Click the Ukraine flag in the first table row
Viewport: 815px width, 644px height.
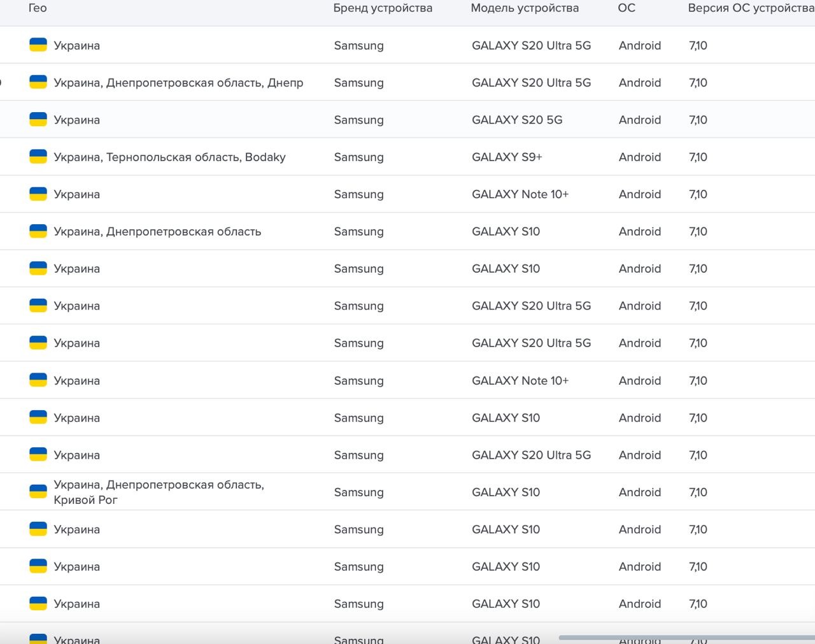point(38,45)
